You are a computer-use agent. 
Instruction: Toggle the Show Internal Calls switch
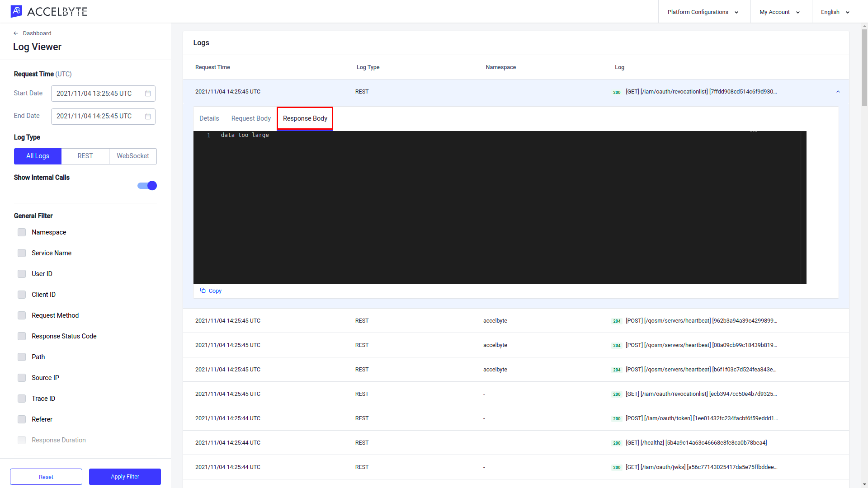147,185
